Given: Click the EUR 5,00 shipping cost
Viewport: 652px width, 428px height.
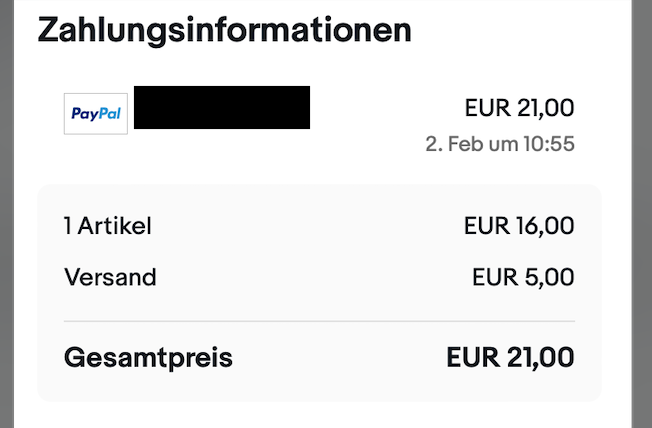Looking at the screenshot, I should tap(523, 277).
